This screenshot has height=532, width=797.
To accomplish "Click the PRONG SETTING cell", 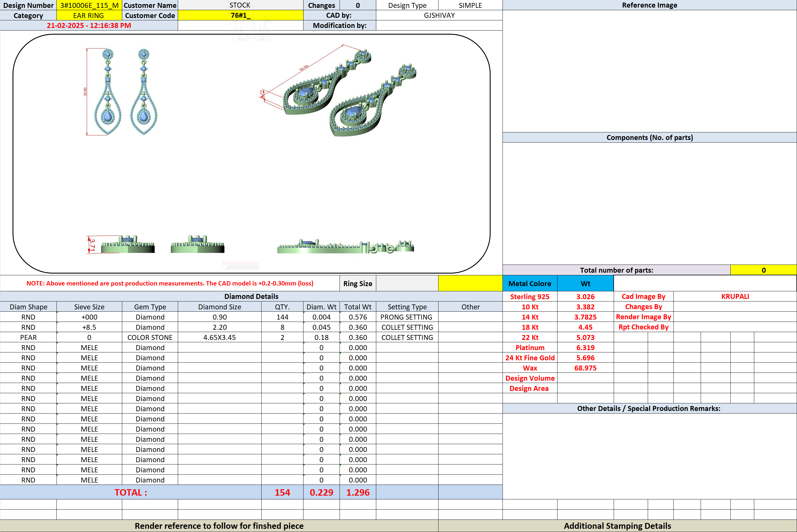I will pos(407,317).
